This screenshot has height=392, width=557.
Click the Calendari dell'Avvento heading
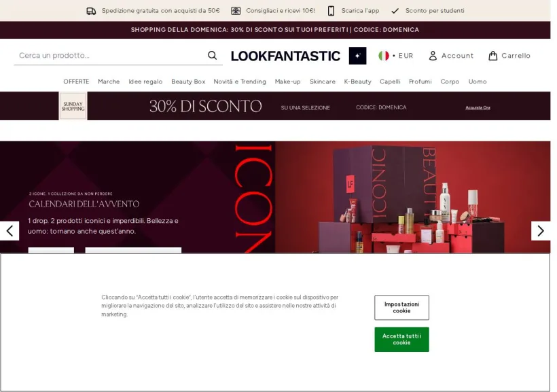click(x=84, y=204)
